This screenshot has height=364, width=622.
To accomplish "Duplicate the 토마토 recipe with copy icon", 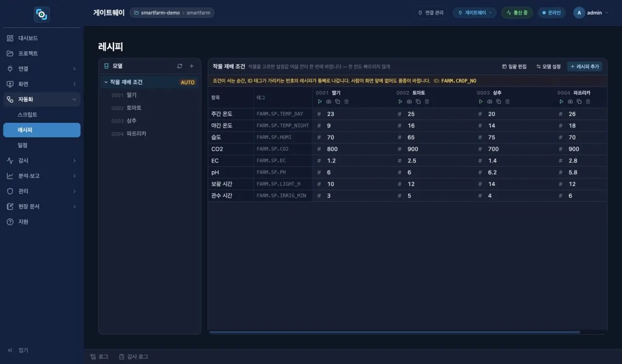I will 418,102.
